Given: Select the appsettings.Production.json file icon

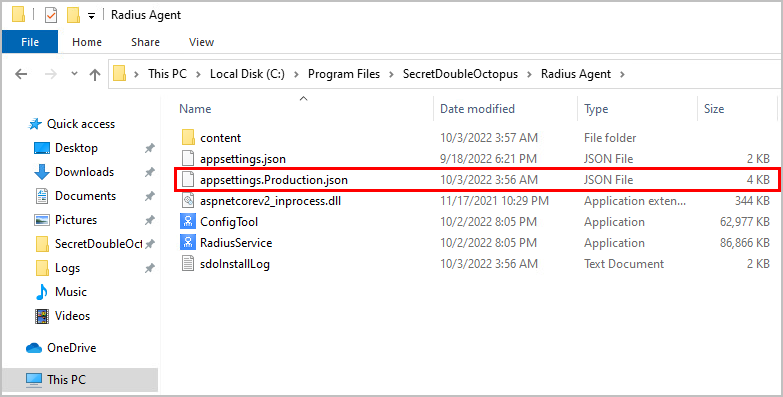Looking at the screenshot, I should coord(188,179).
